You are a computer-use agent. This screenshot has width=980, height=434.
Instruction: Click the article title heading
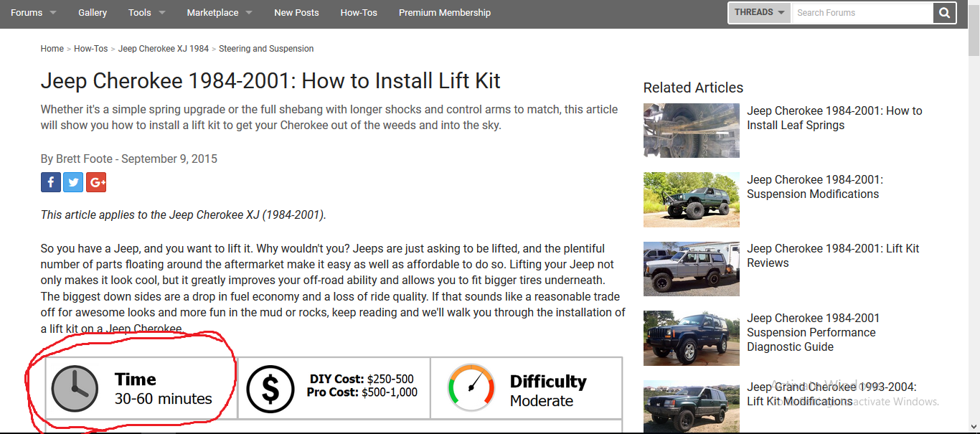270,80
